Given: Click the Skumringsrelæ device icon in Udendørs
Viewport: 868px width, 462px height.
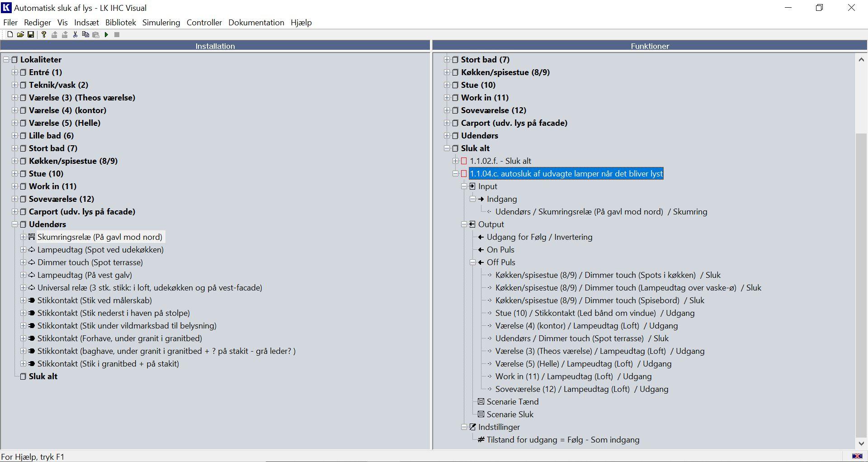Looking at the screenshot, I should click(x=32, y=237).
